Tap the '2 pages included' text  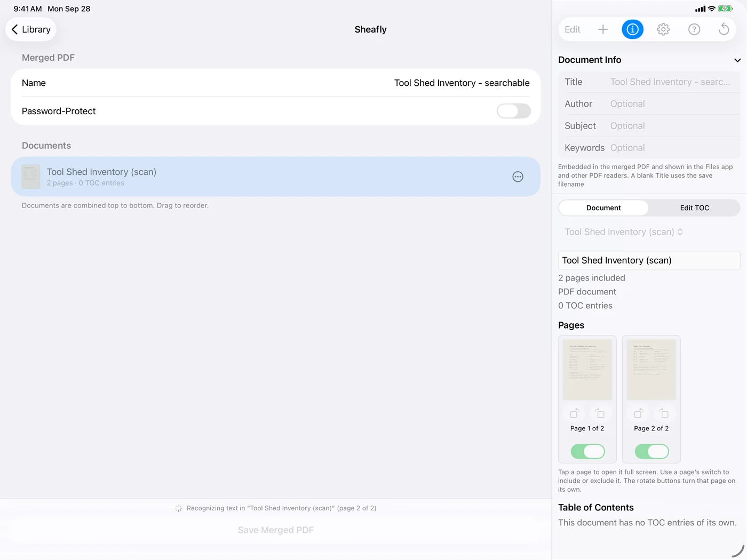592,278
